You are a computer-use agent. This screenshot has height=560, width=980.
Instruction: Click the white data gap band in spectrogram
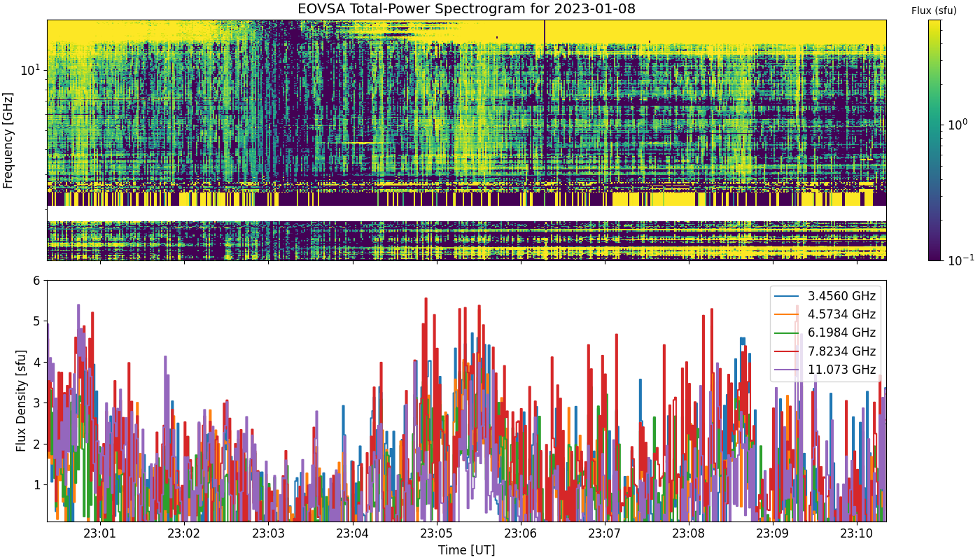pyautogui.click(x=467, y=213)
